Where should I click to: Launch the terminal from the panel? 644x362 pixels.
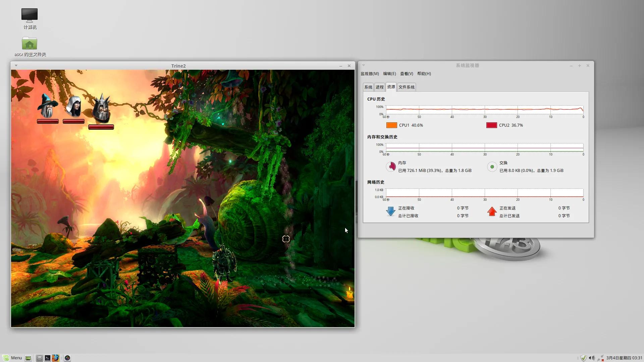(48, 358)
